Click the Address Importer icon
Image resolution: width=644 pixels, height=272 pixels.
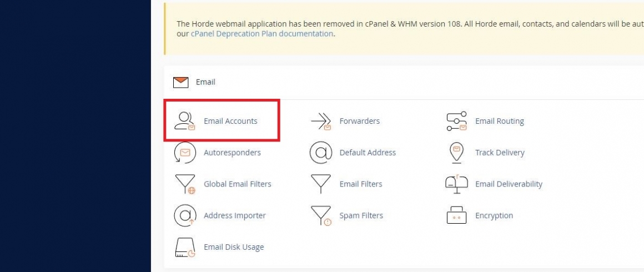[185, 216]
